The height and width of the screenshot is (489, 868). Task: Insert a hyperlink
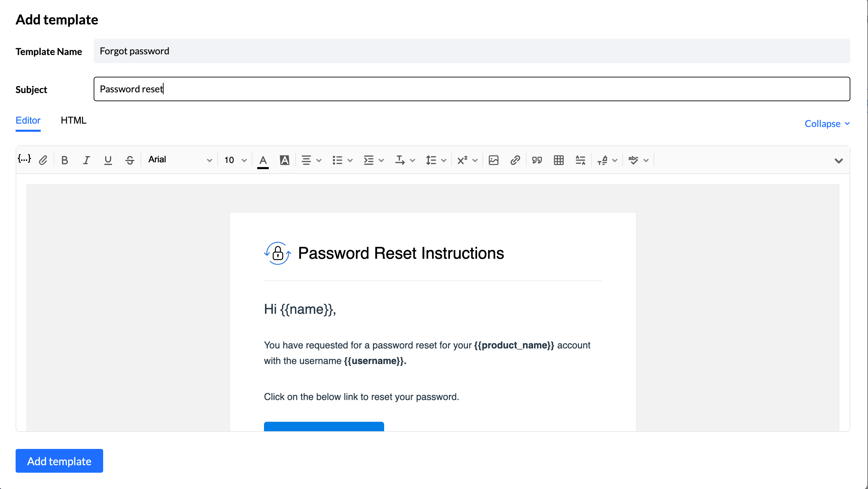click(x=515, y=160)
